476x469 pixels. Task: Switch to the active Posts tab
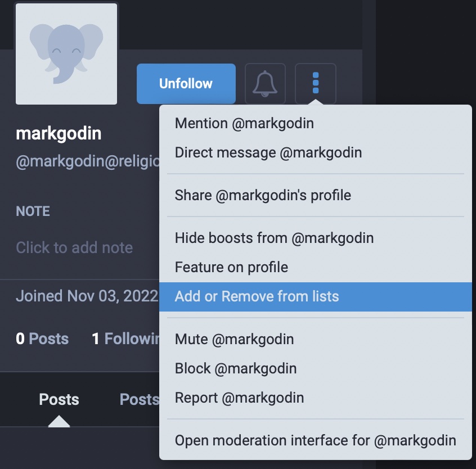59,399
